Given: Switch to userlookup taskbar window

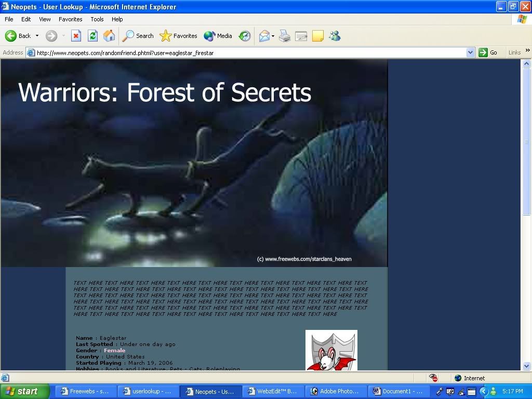Looking at the screenshot, I should coord(148,391).
